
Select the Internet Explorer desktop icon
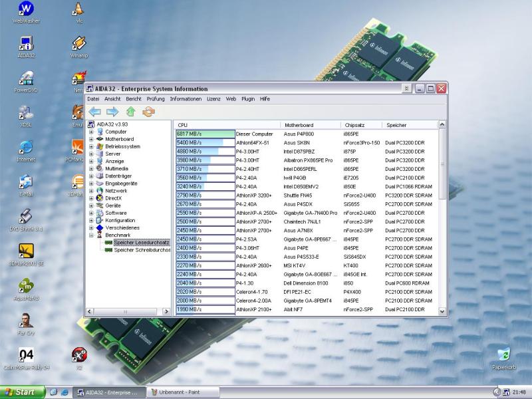tap(26, 151)
